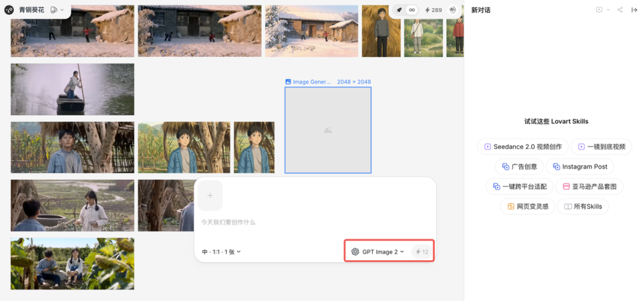Open the 中 · 1:1 · 1张 size dropdown

click(x=221, y=251)
